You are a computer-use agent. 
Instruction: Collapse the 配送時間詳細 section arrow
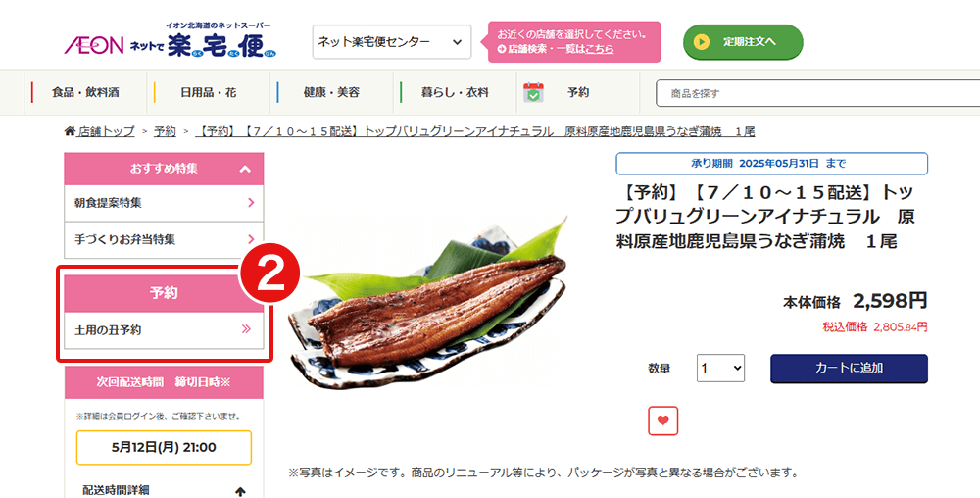point(240,492)
